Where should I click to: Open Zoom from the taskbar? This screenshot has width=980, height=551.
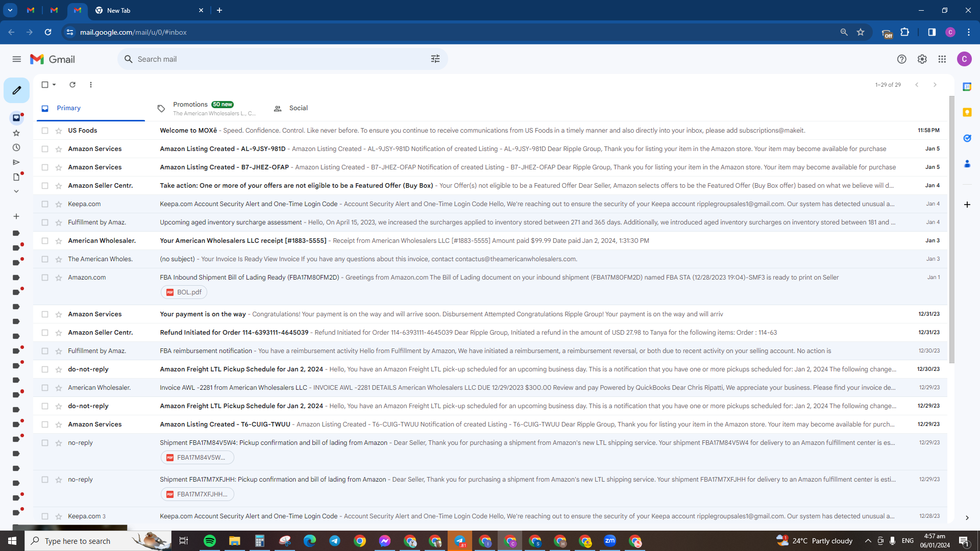click(610, 541)
